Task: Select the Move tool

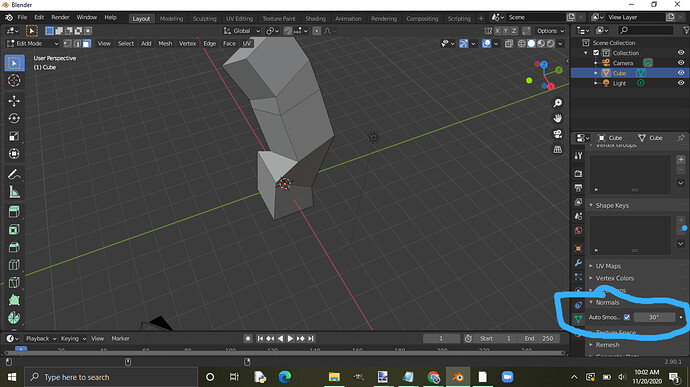Action: (14, 101)
